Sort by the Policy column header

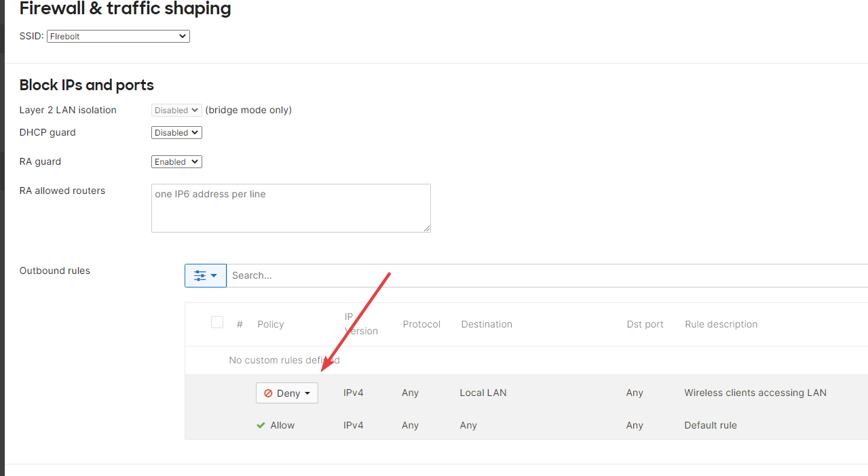click(x=270, y=324)
